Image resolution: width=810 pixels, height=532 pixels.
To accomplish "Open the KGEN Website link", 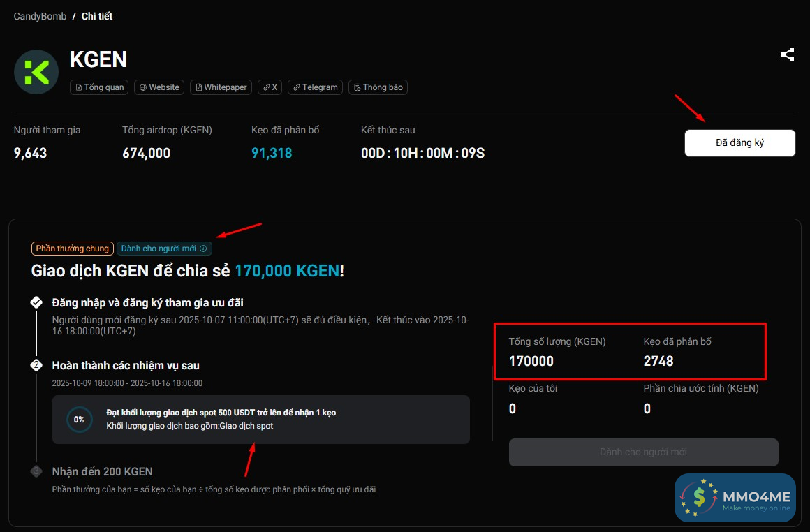I will [x=159, y=87].
